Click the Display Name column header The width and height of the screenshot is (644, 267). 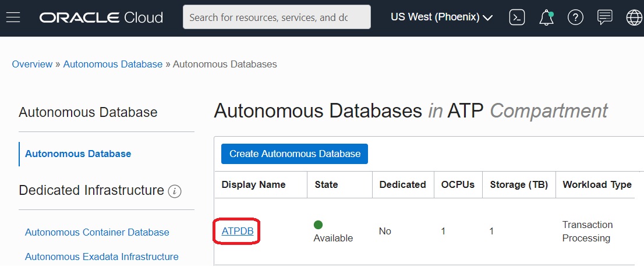pos(253,184)
